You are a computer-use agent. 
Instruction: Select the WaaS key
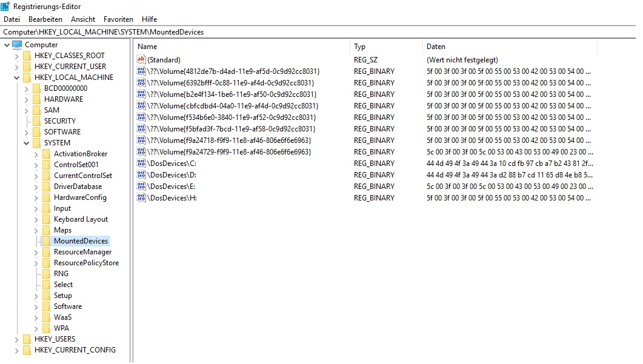(62, 317)
